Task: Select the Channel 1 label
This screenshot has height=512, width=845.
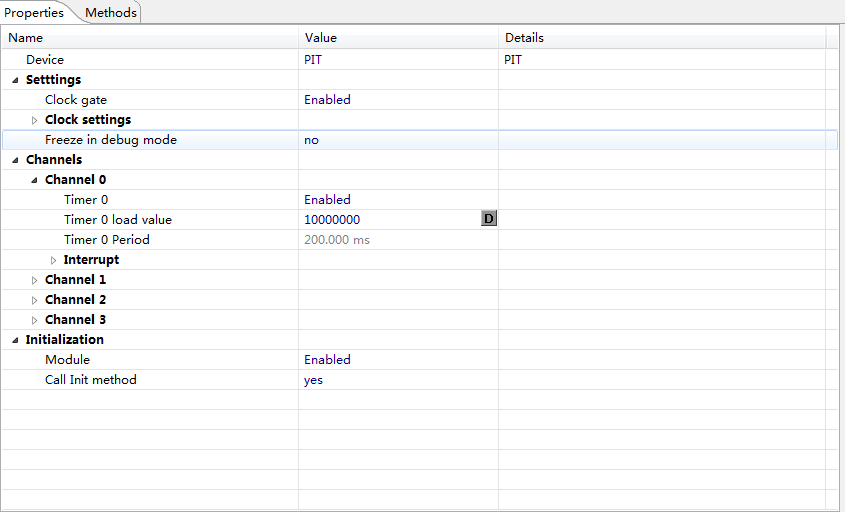Action: click(75, 280)
